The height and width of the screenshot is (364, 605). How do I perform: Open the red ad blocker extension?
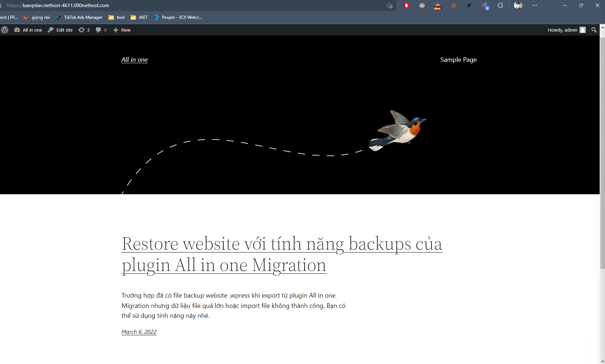(x=406, y=5)
